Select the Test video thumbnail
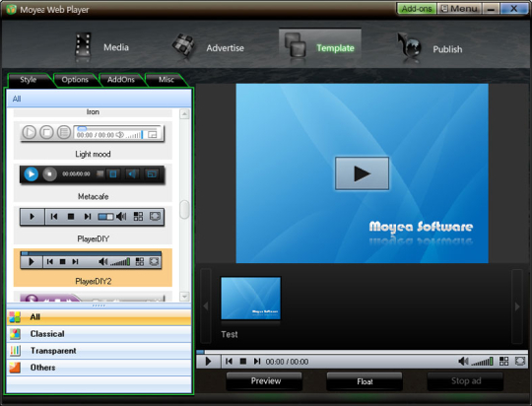Viewport: 532px width, 406px height. [x=251, y=299]
